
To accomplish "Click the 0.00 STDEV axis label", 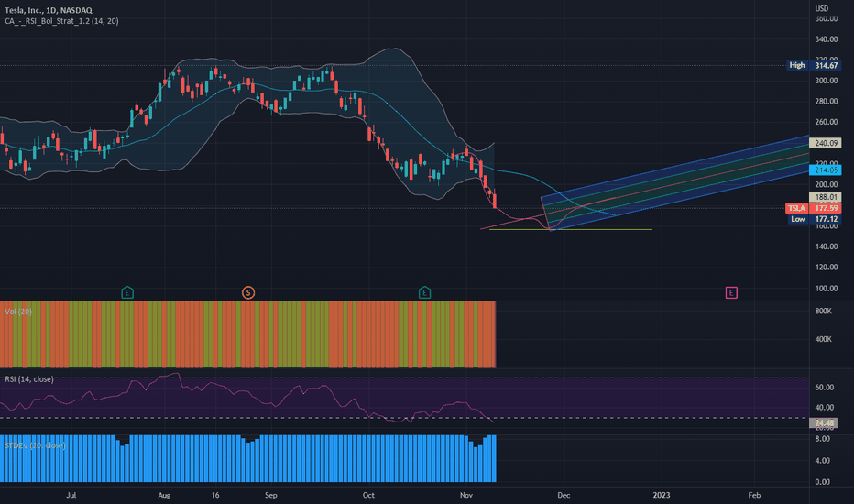I will (822, 482).
